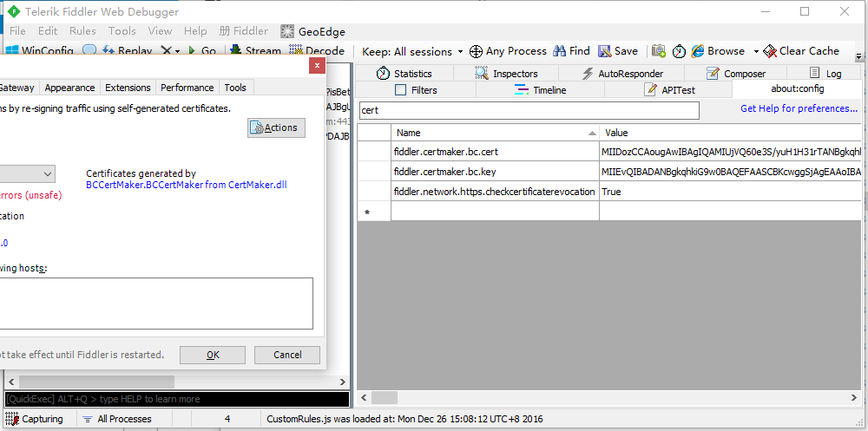Click the Remove X toolbar icon
The width and height of the screenshot is (868, 431).
click(166, 51)
